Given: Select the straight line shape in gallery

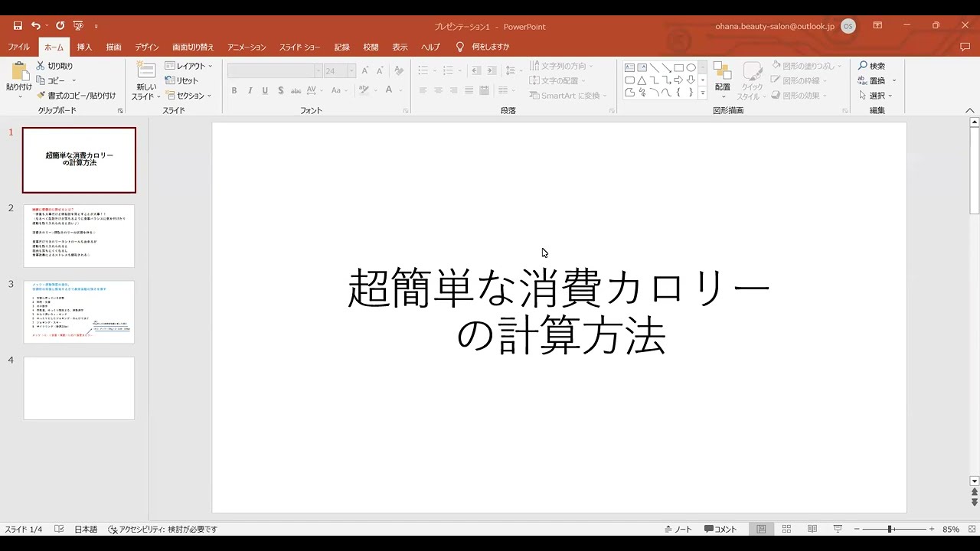Looking at the screenshot, I should 654,67.
